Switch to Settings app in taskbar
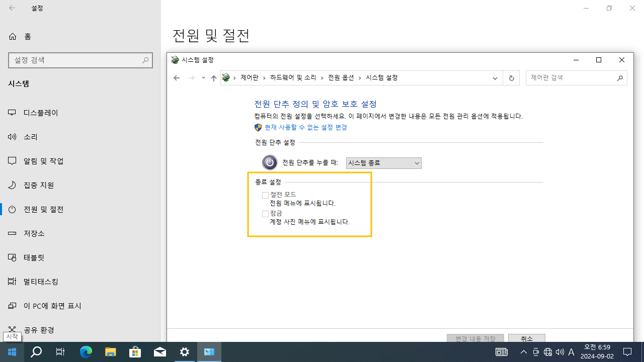Viewport: 644px width, 362px height. [x=185, y=352]
